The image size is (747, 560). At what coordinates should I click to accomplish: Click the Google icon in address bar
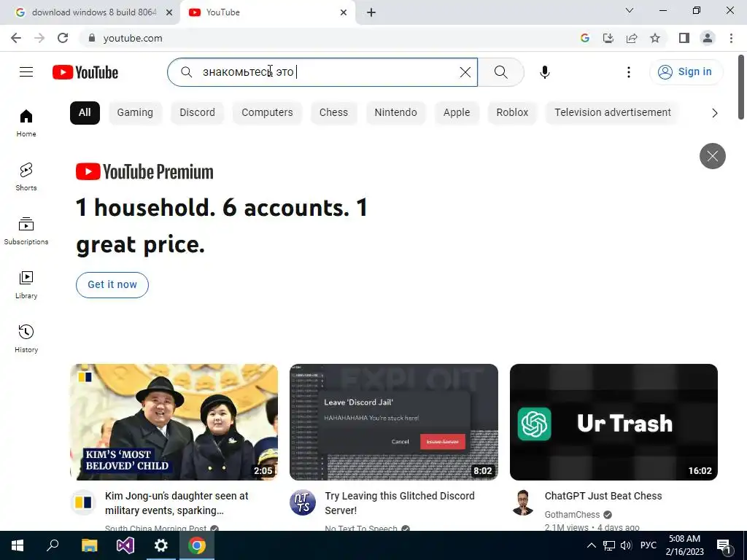[x=584, y=38]
